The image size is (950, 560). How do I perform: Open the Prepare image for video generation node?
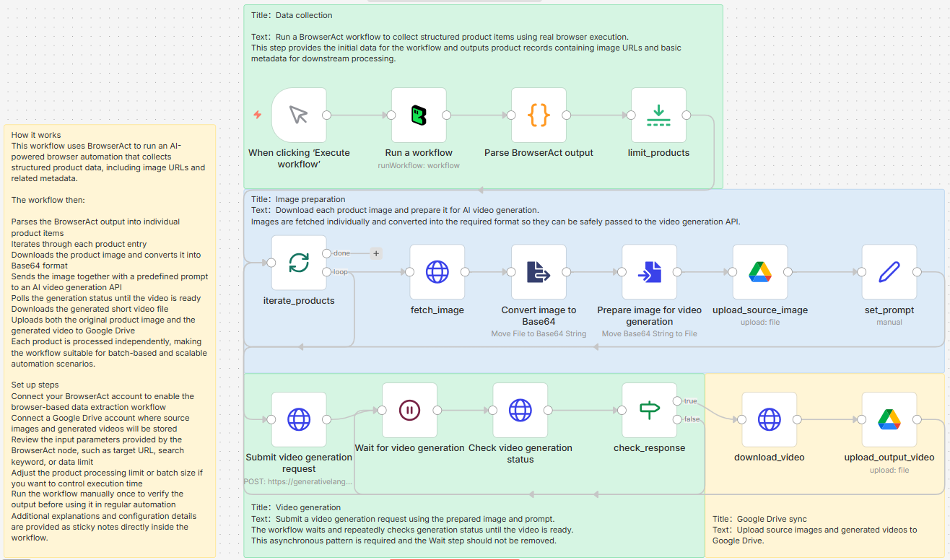[650, 273]
